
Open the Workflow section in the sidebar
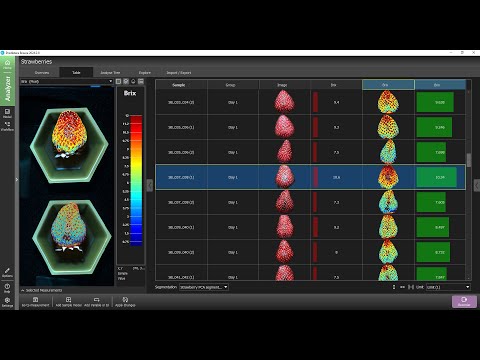[7, 126]
